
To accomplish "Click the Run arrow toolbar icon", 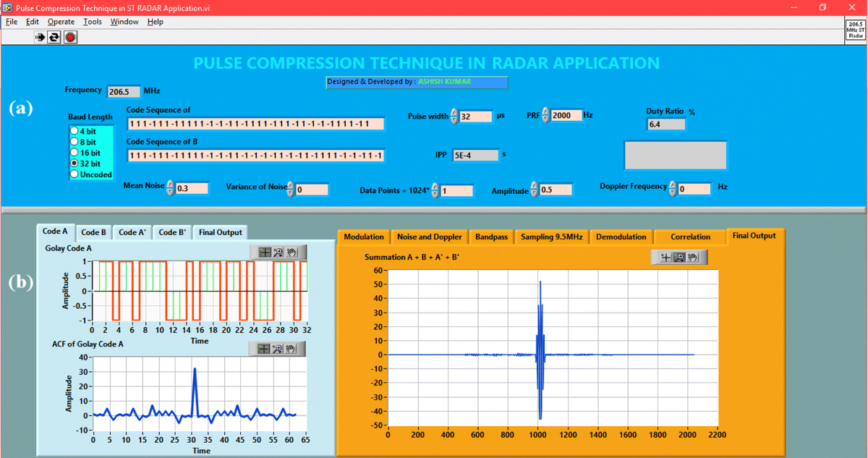I will click(x=41, y=37).
